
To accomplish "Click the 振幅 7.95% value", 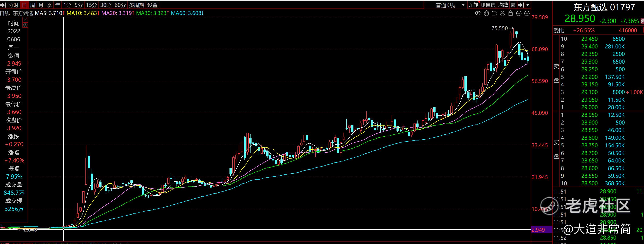I will [x=14, y=177].
